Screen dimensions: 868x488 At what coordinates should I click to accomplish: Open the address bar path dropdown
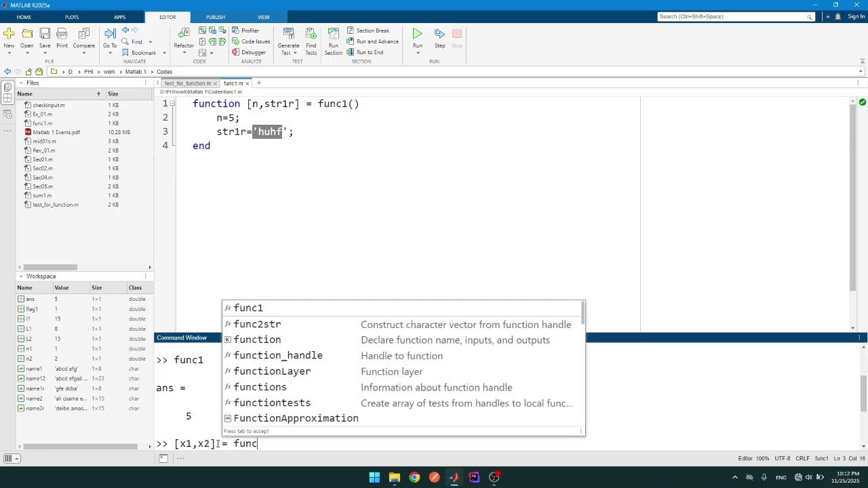click(x=861, y=72)
